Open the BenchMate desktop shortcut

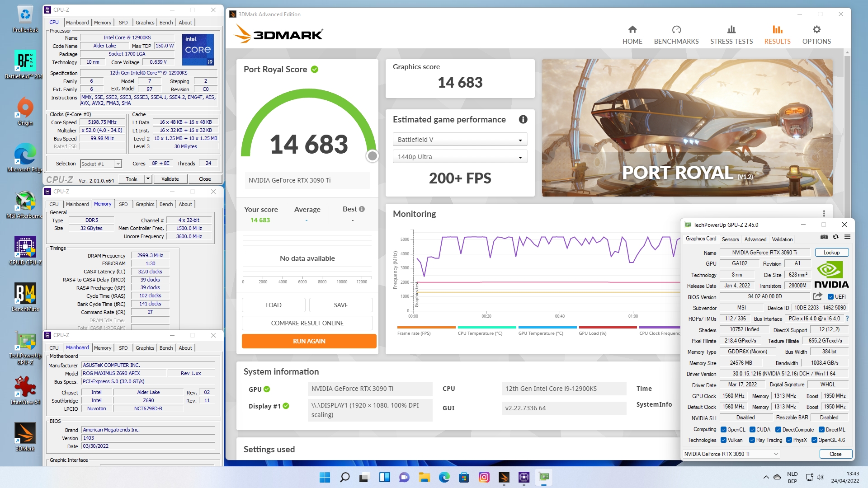coord(25,297)
